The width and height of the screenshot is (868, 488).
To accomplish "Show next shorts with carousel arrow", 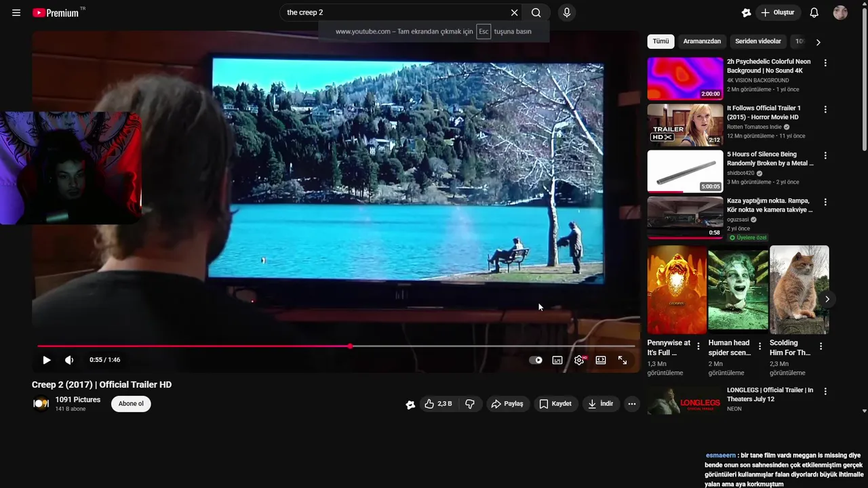I will (827, 299).
